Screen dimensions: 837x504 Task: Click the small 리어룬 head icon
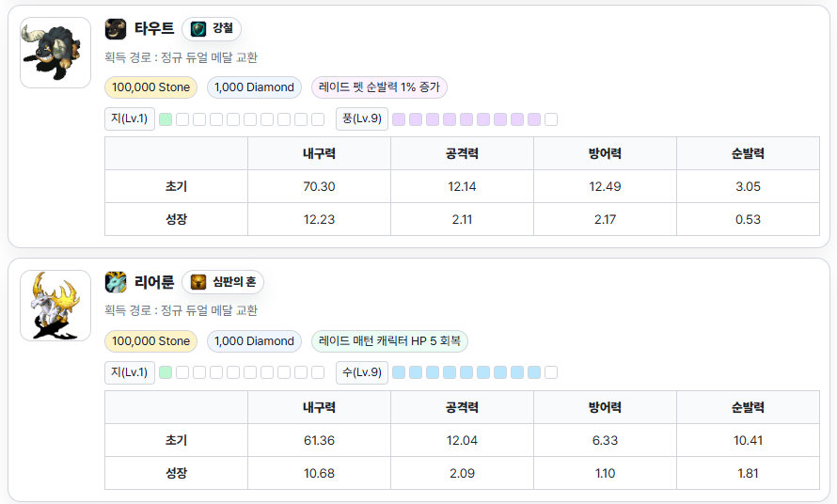(x=116, y=282)
